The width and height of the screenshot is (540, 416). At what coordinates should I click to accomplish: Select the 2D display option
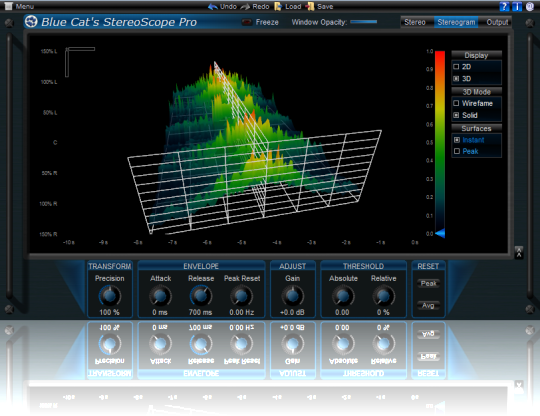[456, 66]
